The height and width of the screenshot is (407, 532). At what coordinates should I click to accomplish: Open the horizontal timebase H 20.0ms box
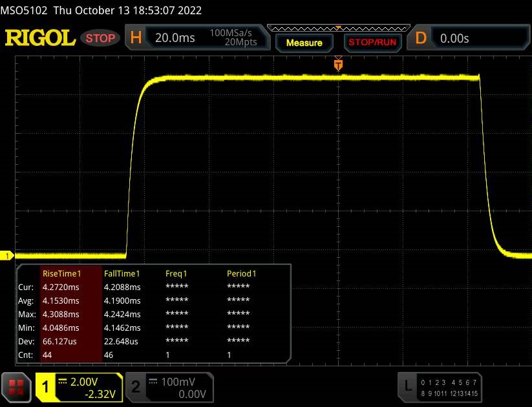click(197, 37)
